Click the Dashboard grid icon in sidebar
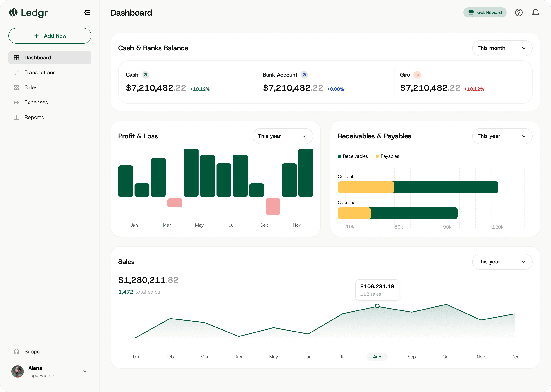The height and width of the screenshot is (392, 551). pyautogui.click(x=16, y=57)
